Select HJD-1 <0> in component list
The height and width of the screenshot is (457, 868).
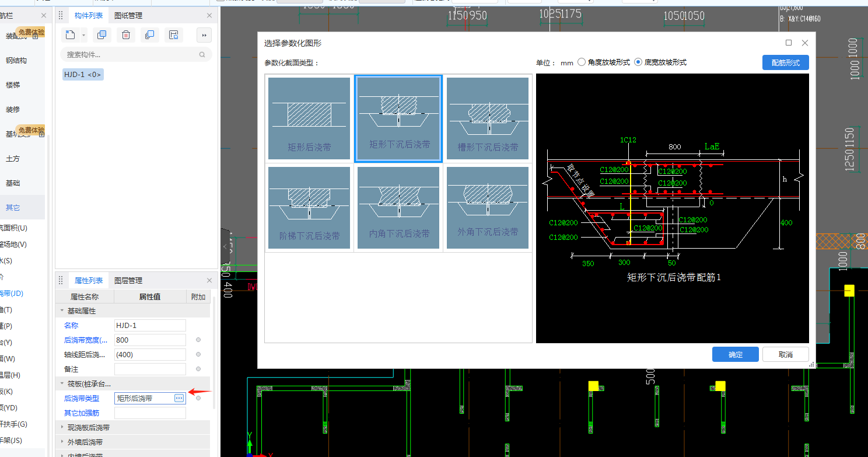[83, 75]
